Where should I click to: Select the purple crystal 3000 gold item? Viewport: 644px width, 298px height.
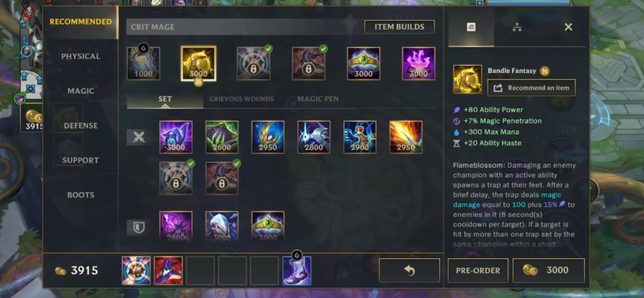click(418, 63)
